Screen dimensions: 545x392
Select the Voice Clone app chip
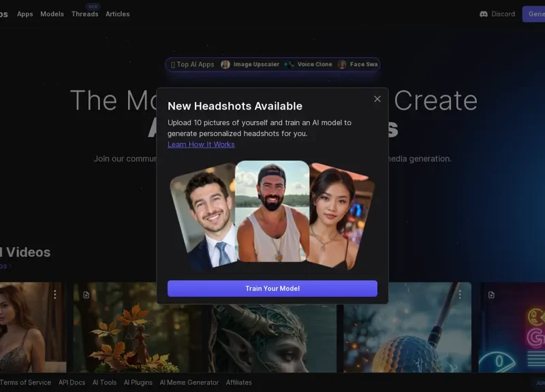point(309,64)
